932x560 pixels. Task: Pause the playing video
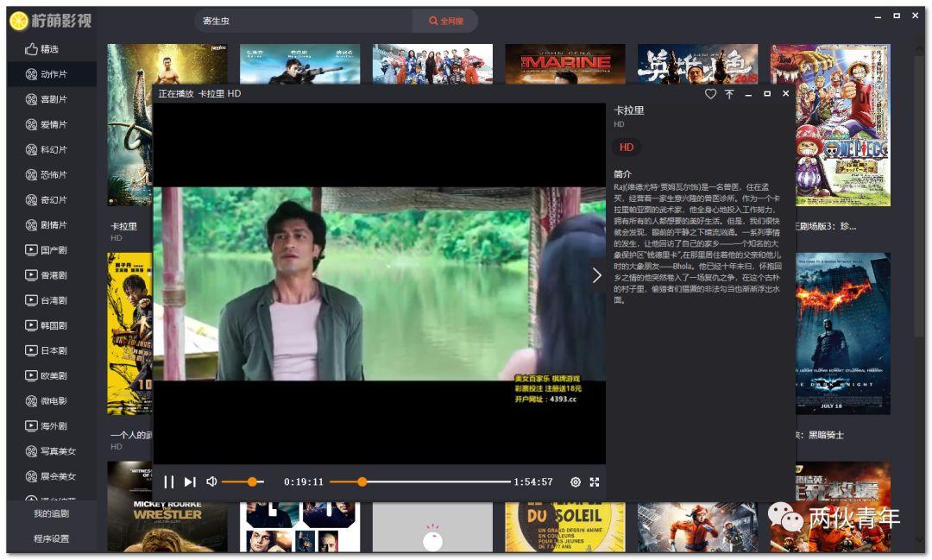169,482
